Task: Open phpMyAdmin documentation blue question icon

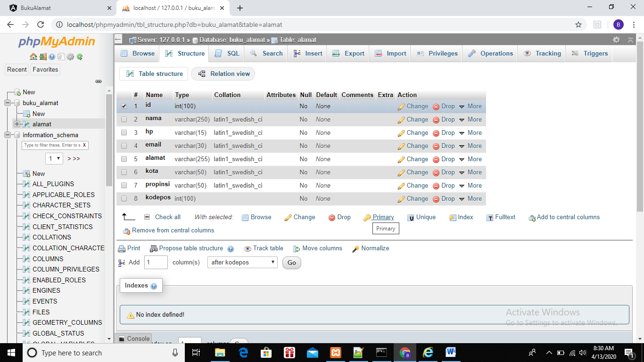Action: pos(52,57)
